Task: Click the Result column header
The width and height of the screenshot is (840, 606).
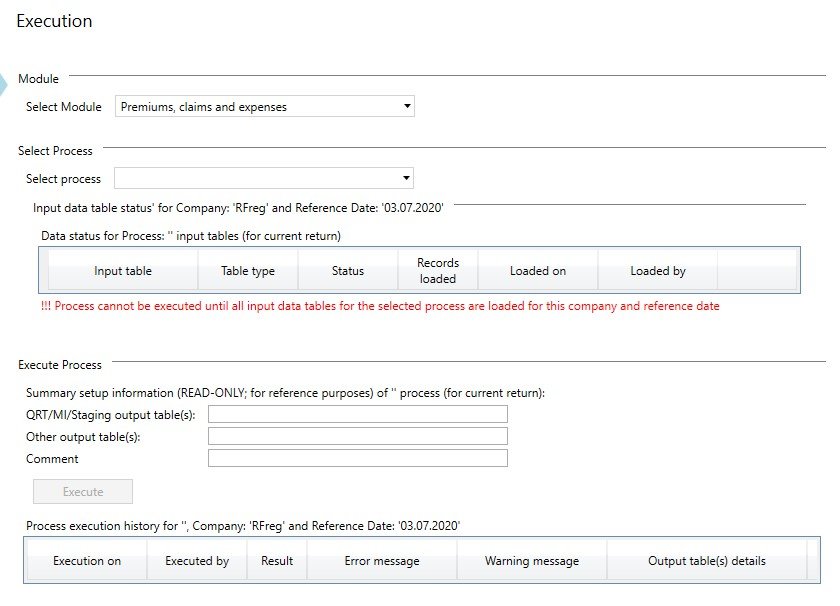Action: tap(277, 561)
